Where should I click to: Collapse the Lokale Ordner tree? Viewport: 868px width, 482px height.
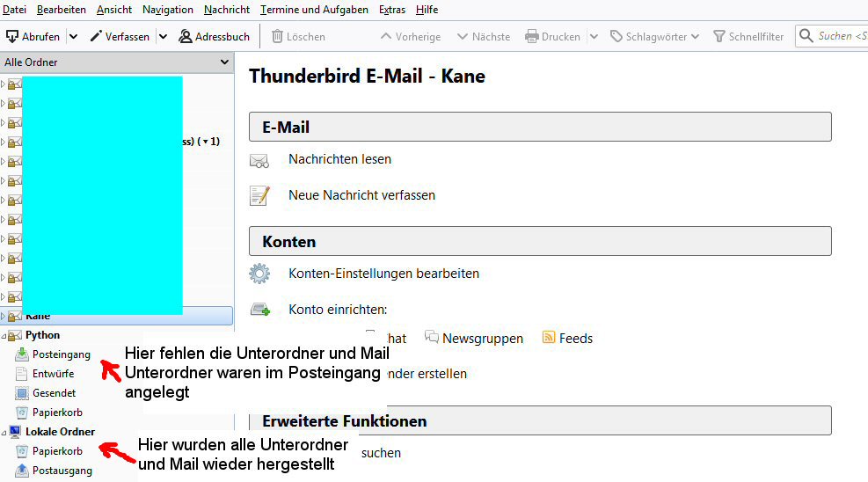click(x=4, y=433)
